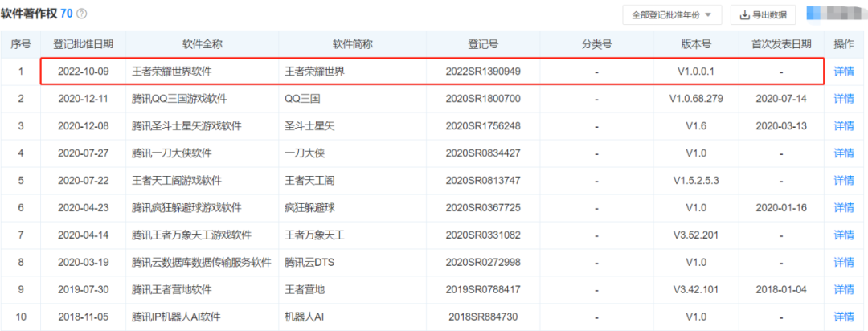This screenshot has height=331, width=868.
Task: Select version cell V3.52.201
Action: tap(696, 235)
